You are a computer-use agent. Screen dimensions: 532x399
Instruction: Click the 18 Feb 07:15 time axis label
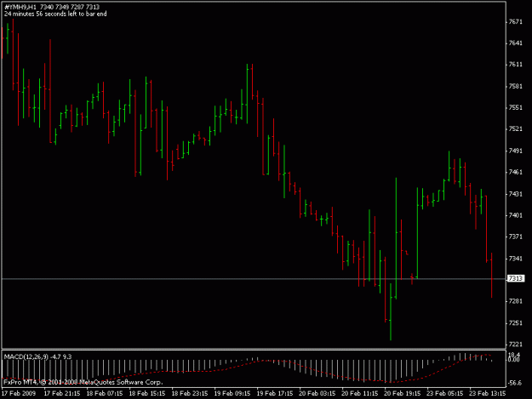[105, 393]
